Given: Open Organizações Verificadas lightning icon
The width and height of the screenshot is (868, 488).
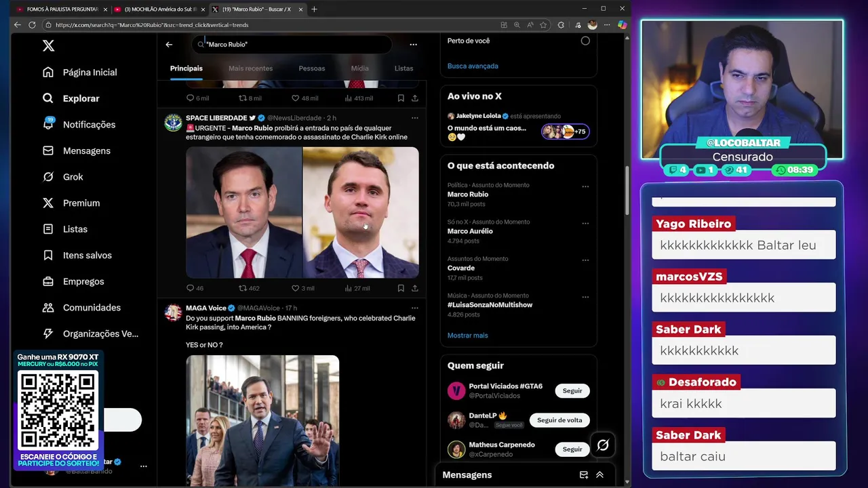Looking at the screenshot, I should click(48, 333).
